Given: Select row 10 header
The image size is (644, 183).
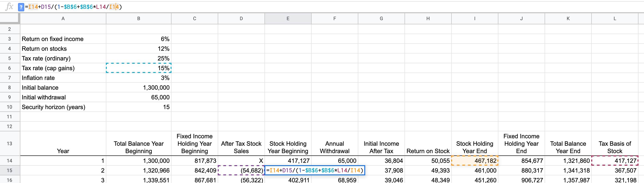Looking at the screenshot, I should tap(9, 107).
